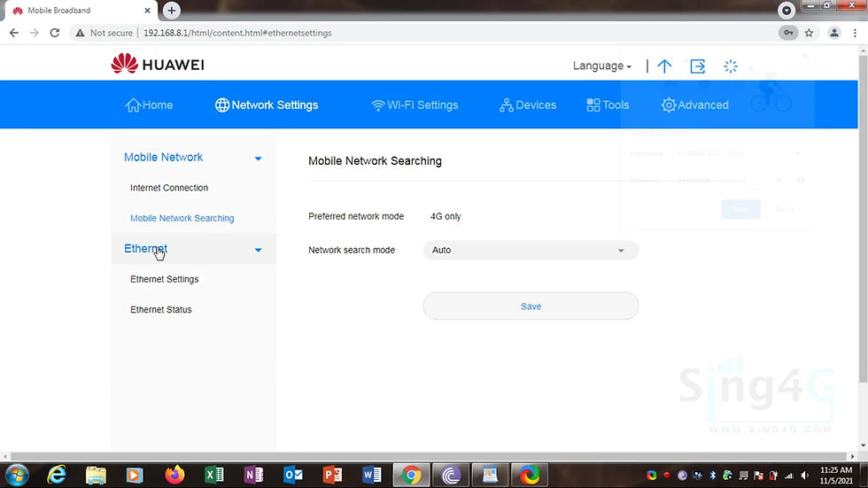Open Mobile Network Searching in sidebar

[182, 218]
